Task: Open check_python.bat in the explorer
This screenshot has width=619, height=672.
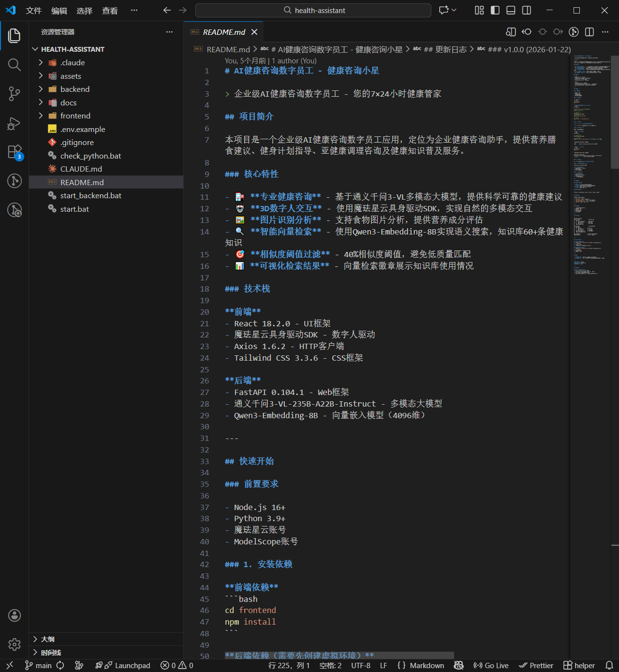Action: (x=106, y=156)
